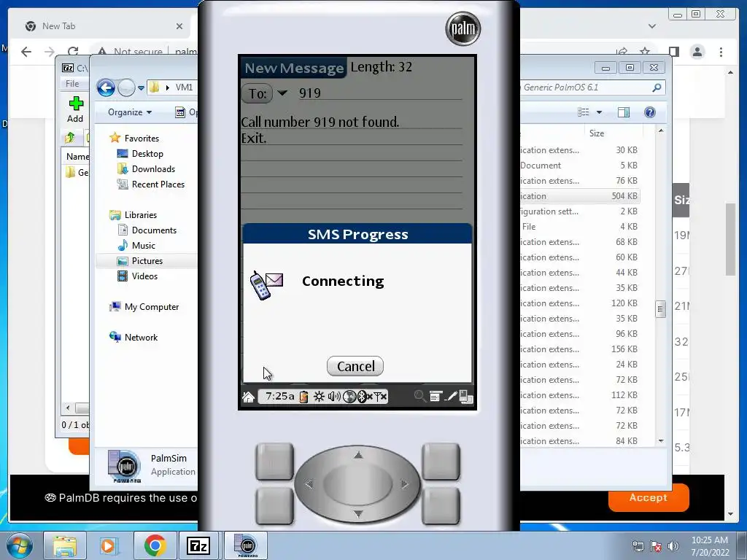
Task: Click Explorer's Back arrow button
Action: [x=106, y=87]
